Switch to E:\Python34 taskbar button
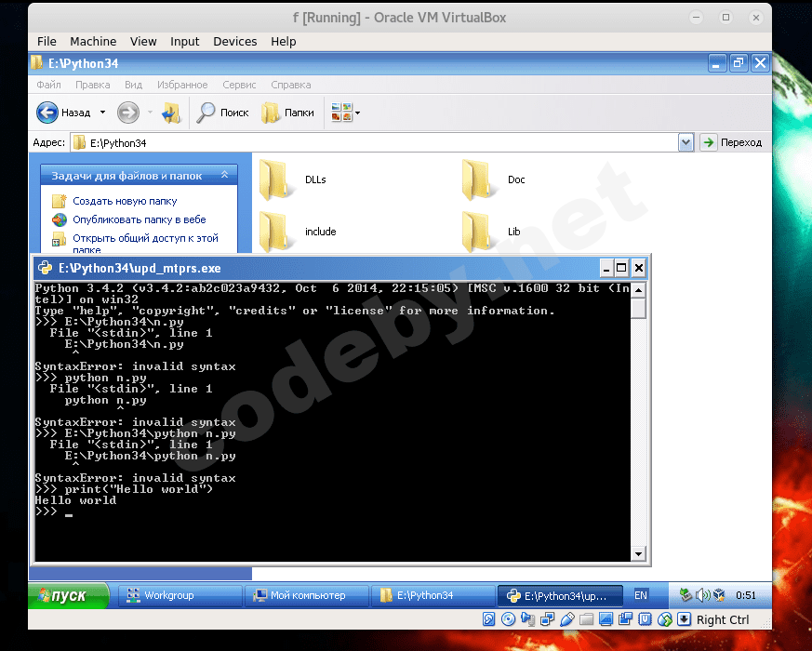Screen dimensions: 812x651 coord(433,595)
